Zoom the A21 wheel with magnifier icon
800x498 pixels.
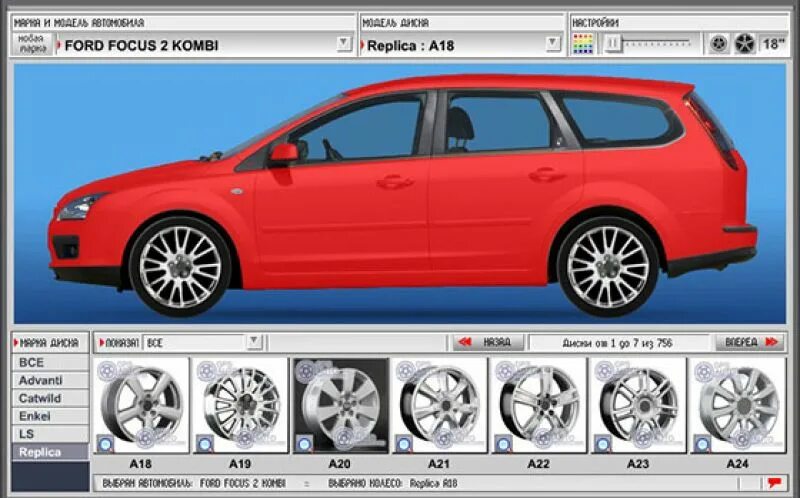click(404, 444)
